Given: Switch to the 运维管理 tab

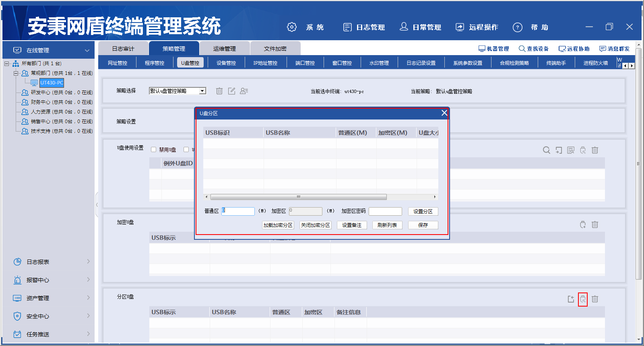Looking at the screenshot, I should coord(224,49).
